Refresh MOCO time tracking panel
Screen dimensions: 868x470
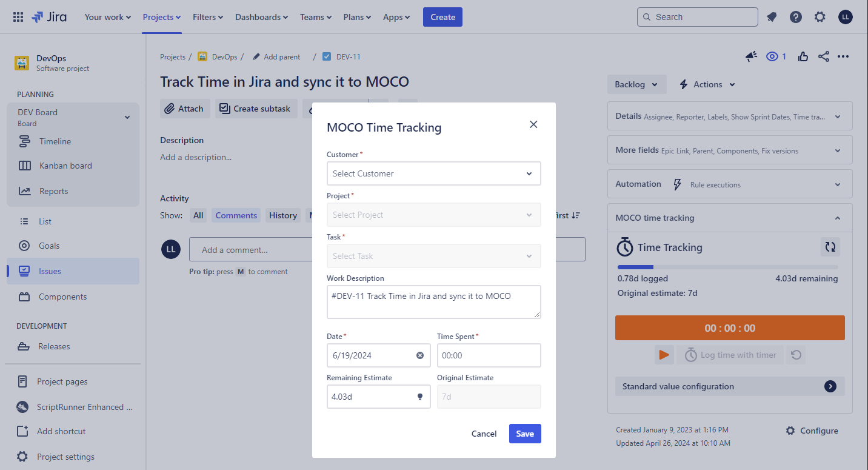pyautogui.click(x=830, y=247)
